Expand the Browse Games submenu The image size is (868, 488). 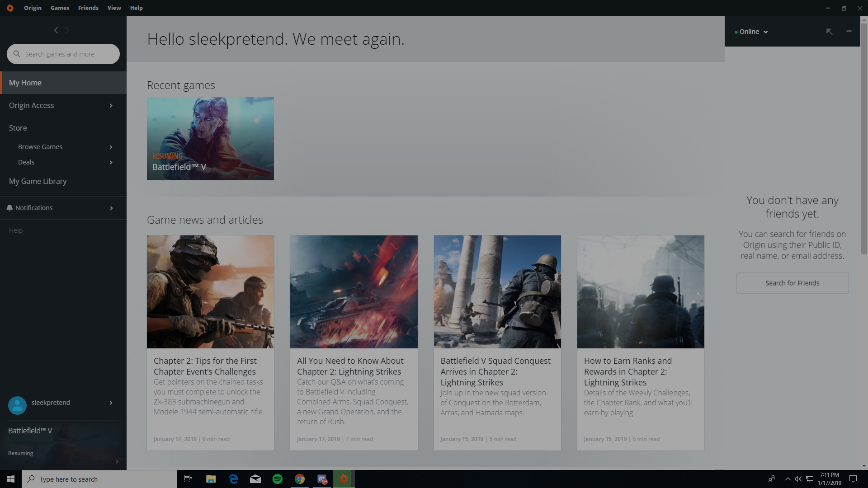pos(111,147)
